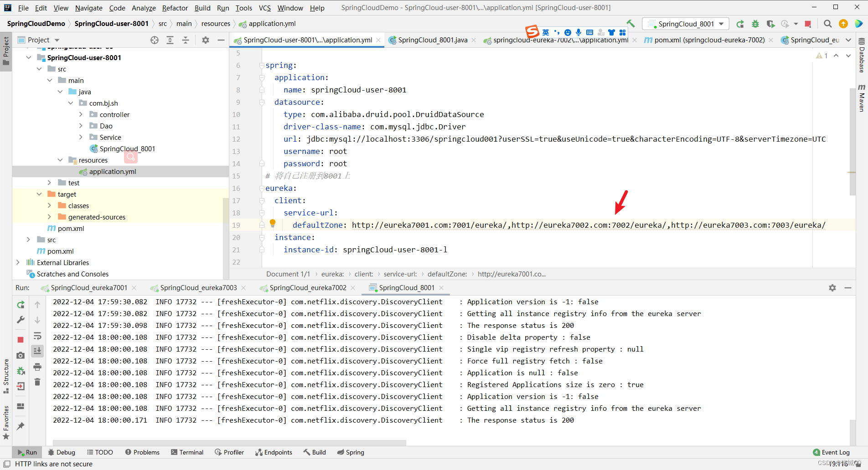
Task: Print the console output
Action: (37, 367)
